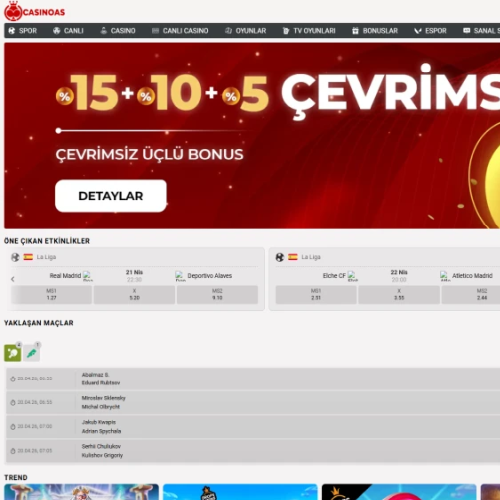Click the clock icon beside the 06:30 match
The height and width of the screenshot is (500, 500).
tap(13, 379)
